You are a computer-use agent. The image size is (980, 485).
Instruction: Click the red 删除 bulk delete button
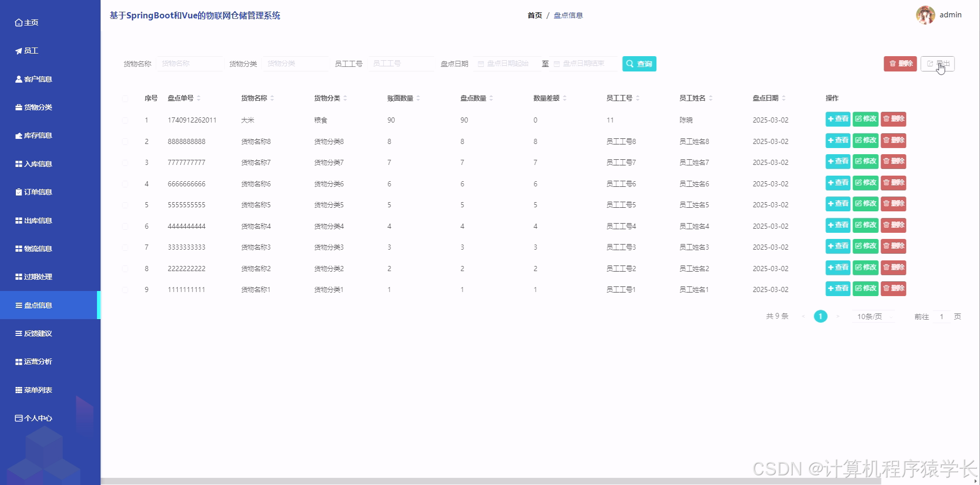tap(900, 64)
